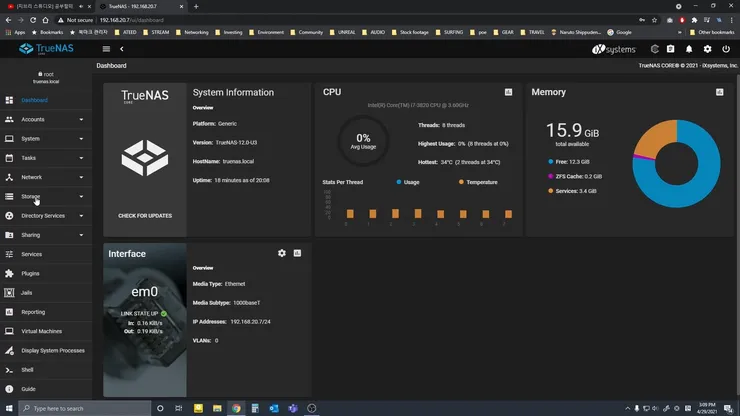The height and width of the screenshot is (416, 740).
Task: Open Interface widget settings gear
Action: pos(282,253)
